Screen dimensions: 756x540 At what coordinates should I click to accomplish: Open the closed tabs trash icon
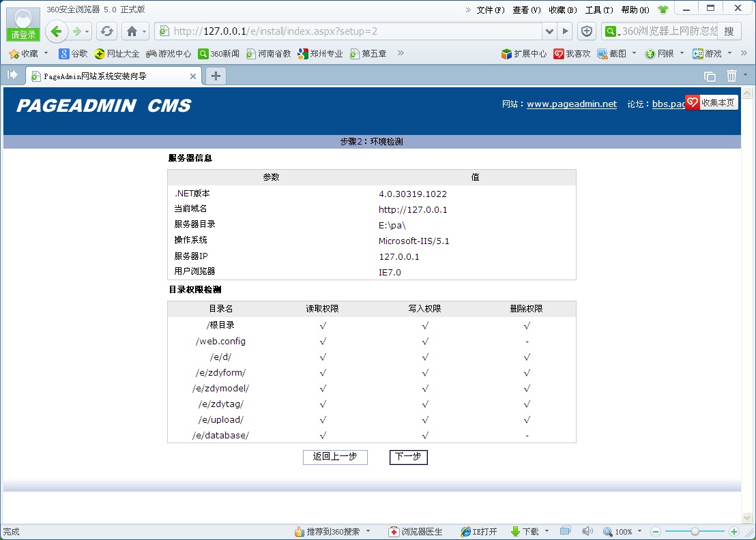point(731,76)
